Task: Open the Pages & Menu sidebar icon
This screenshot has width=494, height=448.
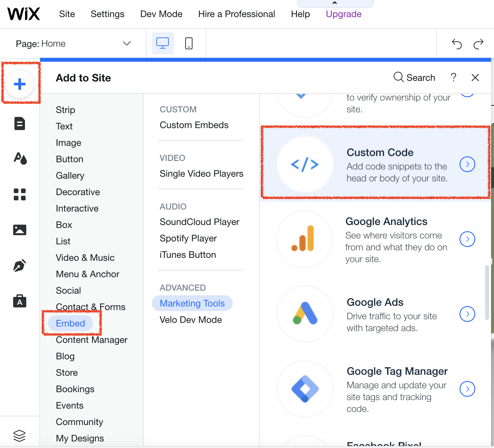Action: point(20,123)
